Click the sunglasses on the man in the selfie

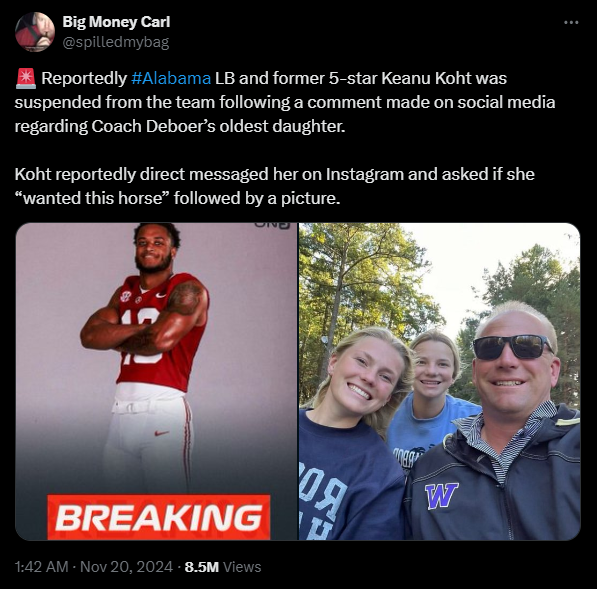512,347
